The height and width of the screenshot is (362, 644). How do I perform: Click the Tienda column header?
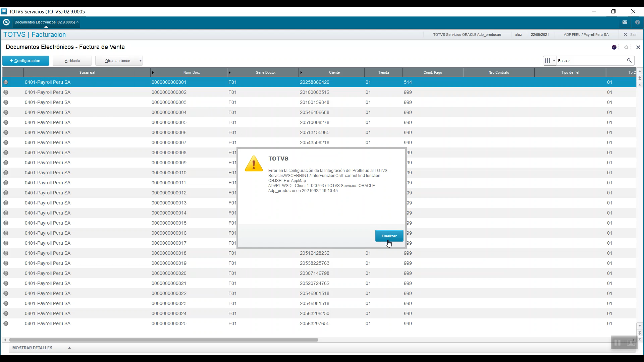coord(384,72)
